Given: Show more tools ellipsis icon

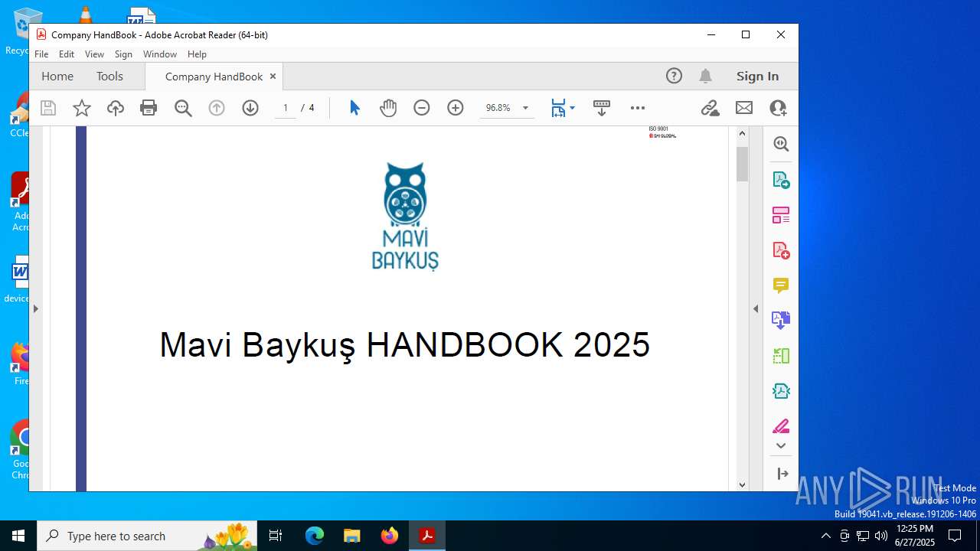Looking at the screenshot, I should pyautogui.click(x=638, y=108).
